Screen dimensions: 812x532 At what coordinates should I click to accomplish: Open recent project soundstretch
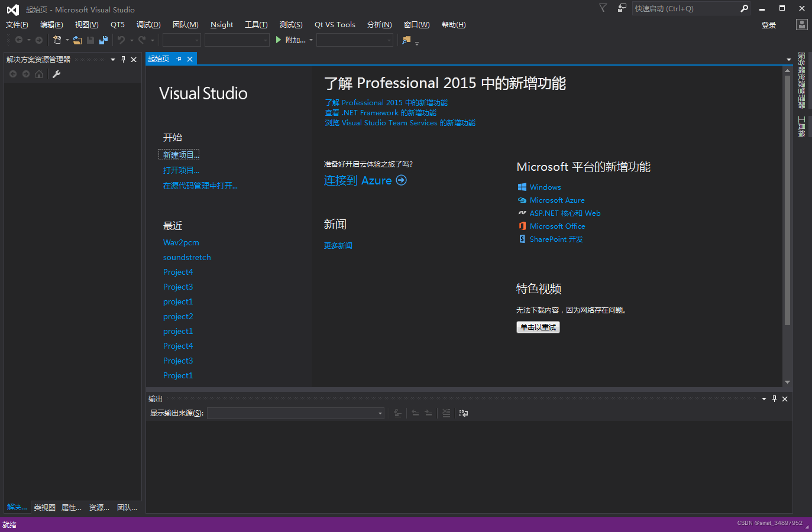click(x=187, y=257)
